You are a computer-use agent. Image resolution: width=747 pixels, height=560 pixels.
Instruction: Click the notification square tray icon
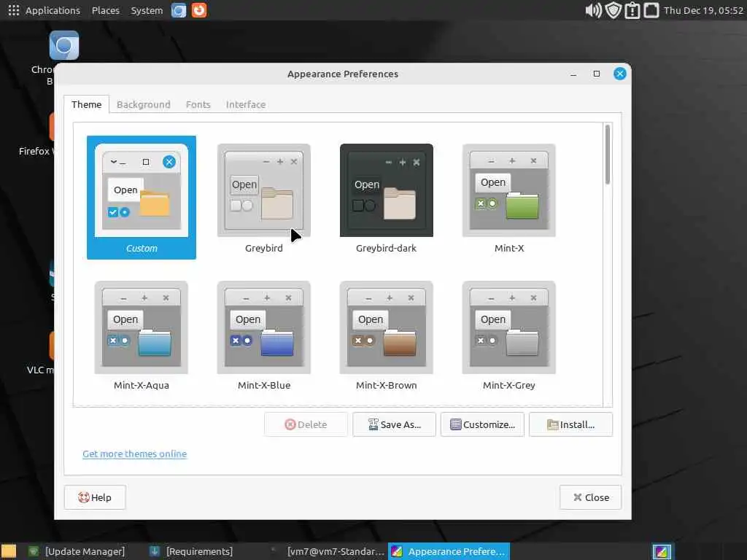pos(651,10)
